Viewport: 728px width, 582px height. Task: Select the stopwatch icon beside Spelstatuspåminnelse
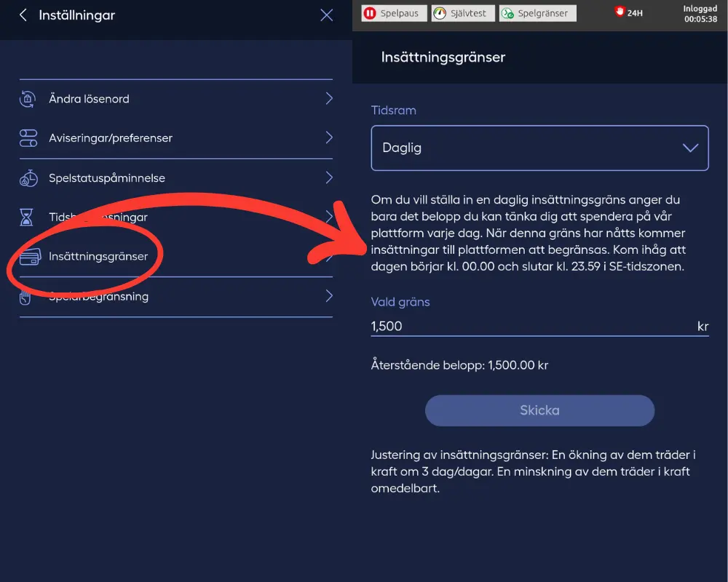tap(28, 177)
